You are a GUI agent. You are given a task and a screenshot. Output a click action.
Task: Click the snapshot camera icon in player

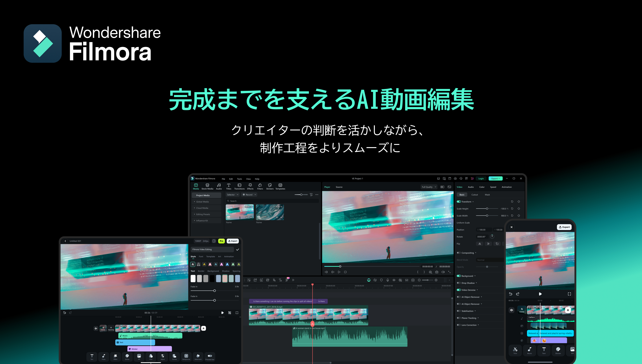pos(437,272)
